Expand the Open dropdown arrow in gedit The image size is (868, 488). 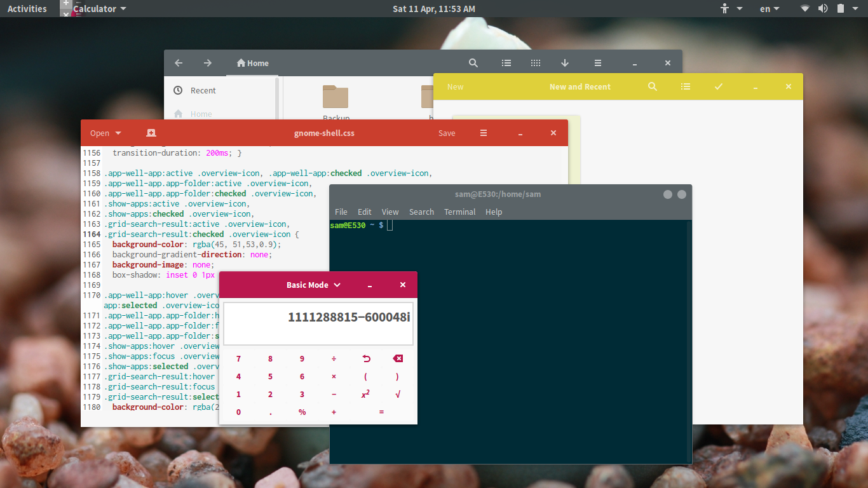118,133
